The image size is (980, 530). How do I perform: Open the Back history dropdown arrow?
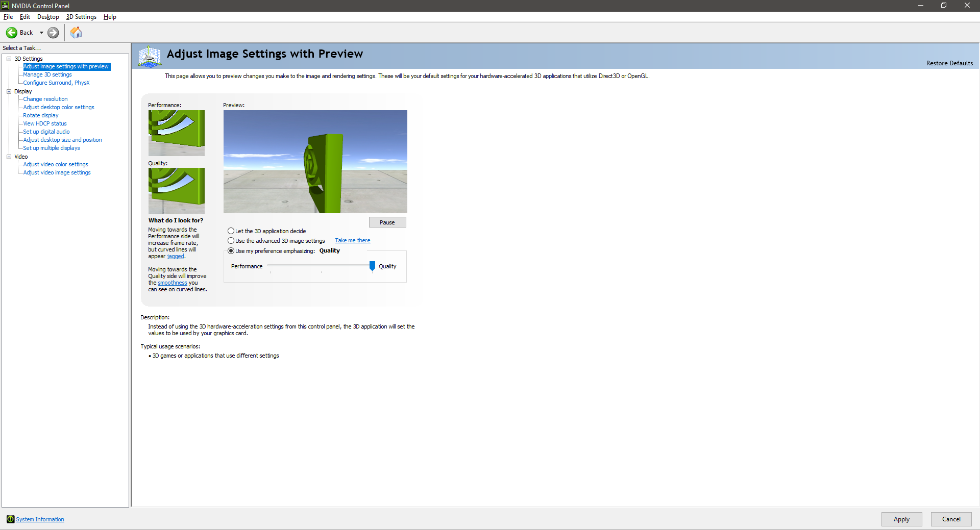(x=41, y=33)
